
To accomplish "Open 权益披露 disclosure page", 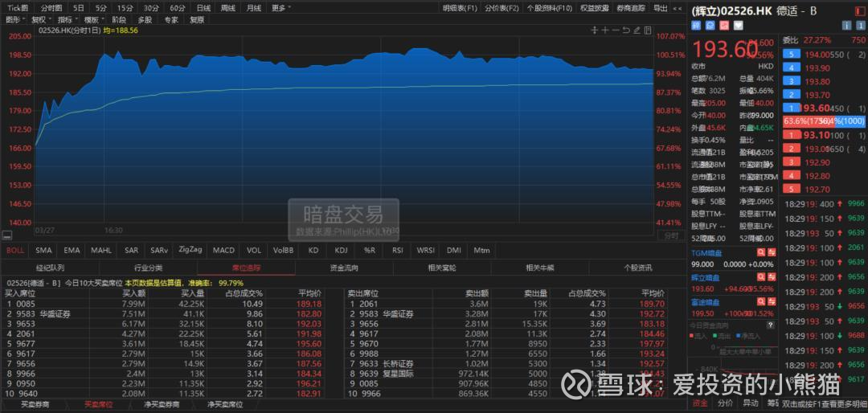I will [x=595, y=8].
